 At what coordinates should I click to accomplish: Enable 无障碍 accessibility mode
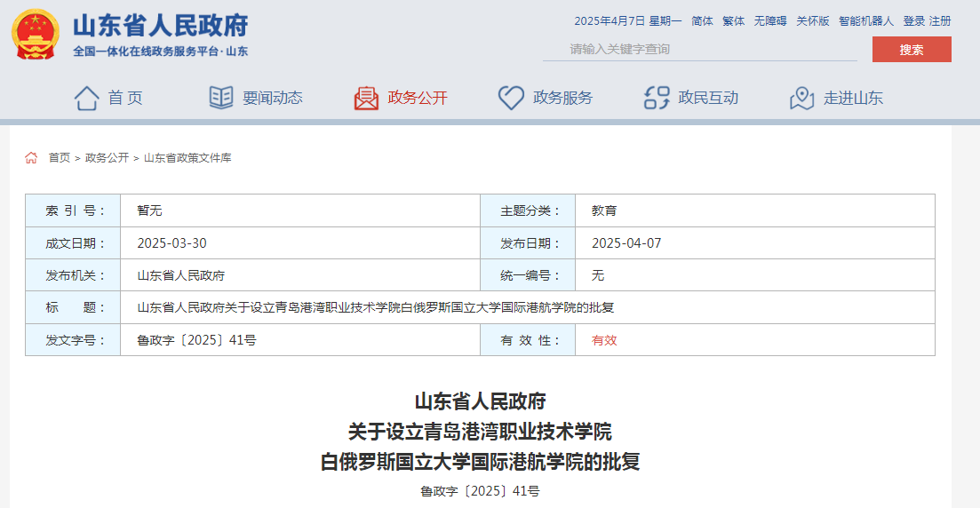coord(770,21)
